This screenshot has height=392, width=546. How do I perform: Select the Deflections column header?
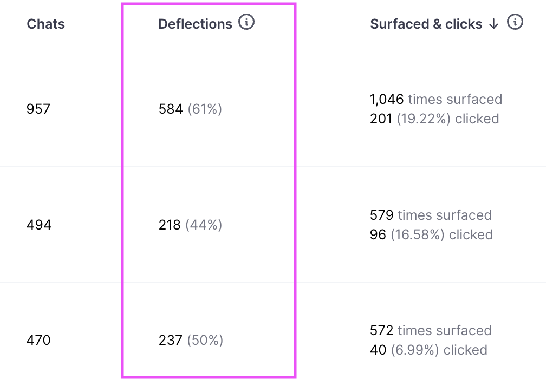(x=195, y=24)
